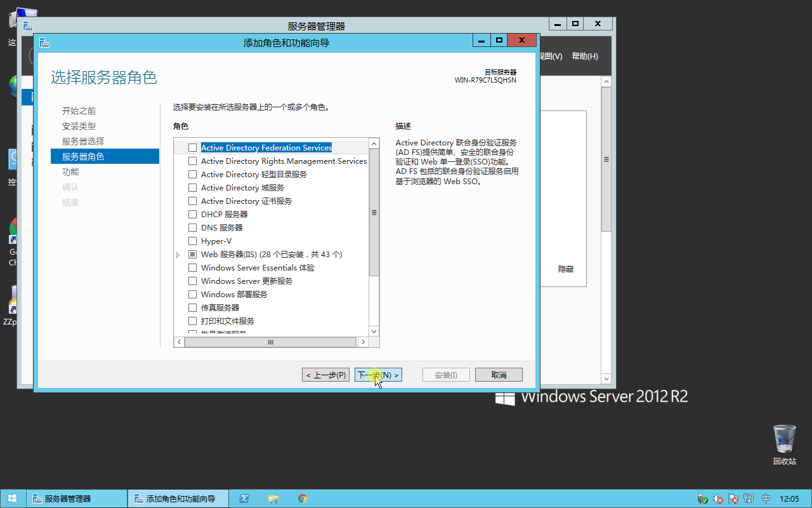Open the 帮助(H) menu in Server Manager
The image size is (812, 508).
coord(585,56)
